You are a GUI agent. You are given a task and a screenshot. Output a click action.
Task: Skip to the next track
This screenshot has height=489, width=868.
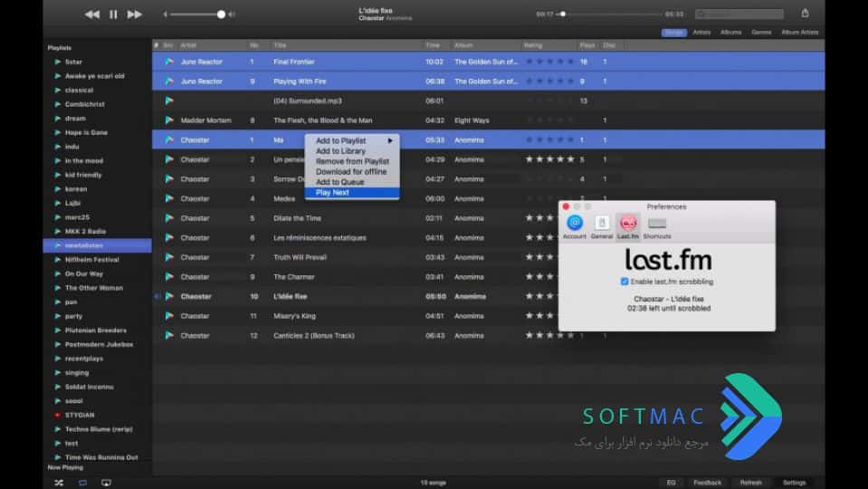pyautogui.click(x=134, y=14)
